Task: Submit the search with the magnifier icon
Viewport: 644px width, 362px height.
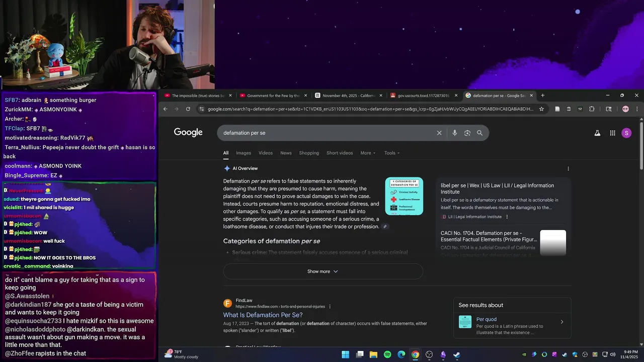Action: (x=480, y=133)
